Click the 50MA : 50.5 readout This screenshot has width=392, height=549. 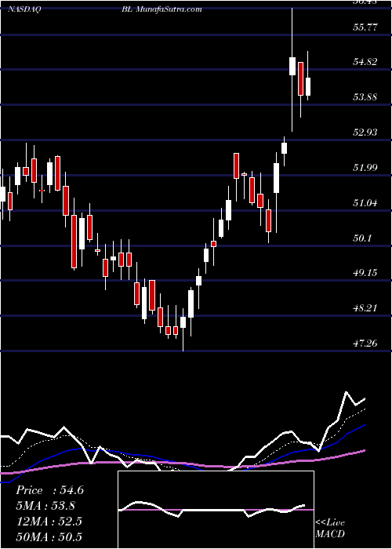[49, 537]
